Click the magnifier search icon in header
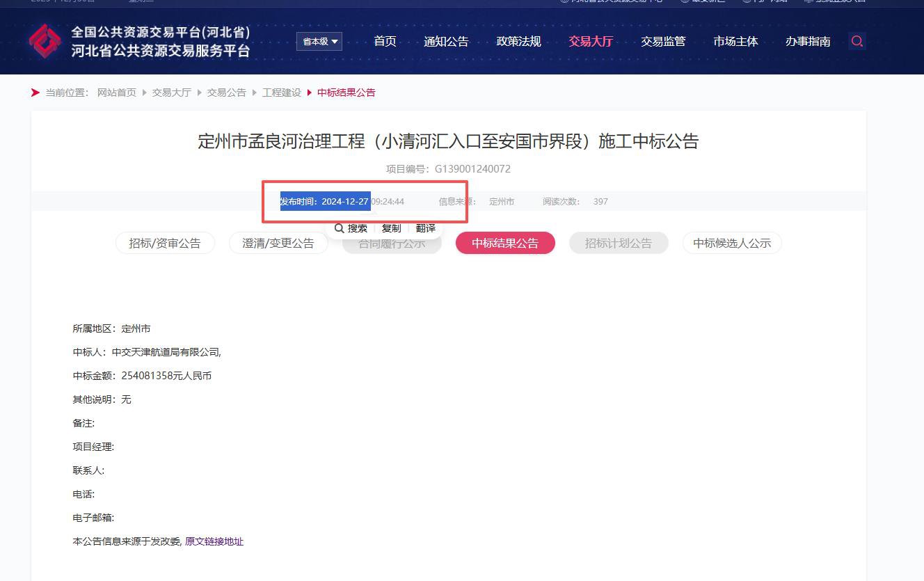This screenshot has height=581, width=924. pyautogui.click(x=857, y=42)
